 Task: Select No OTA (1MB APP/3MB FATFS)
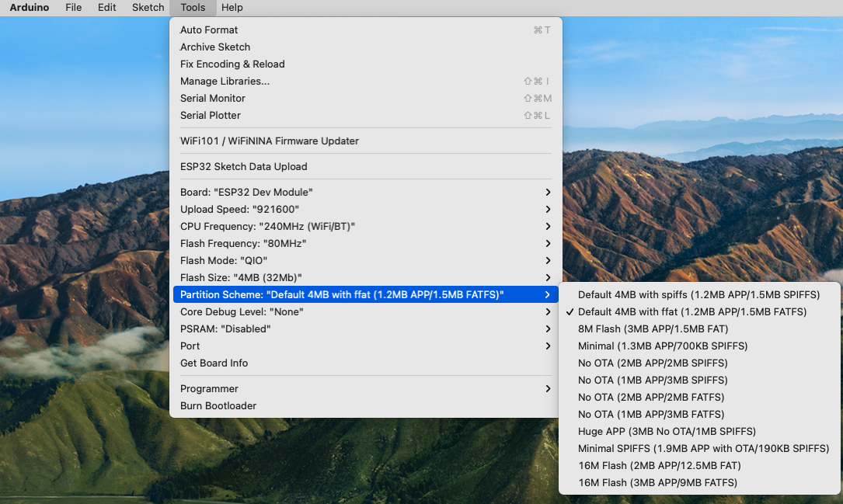click(x=699, y=414)
